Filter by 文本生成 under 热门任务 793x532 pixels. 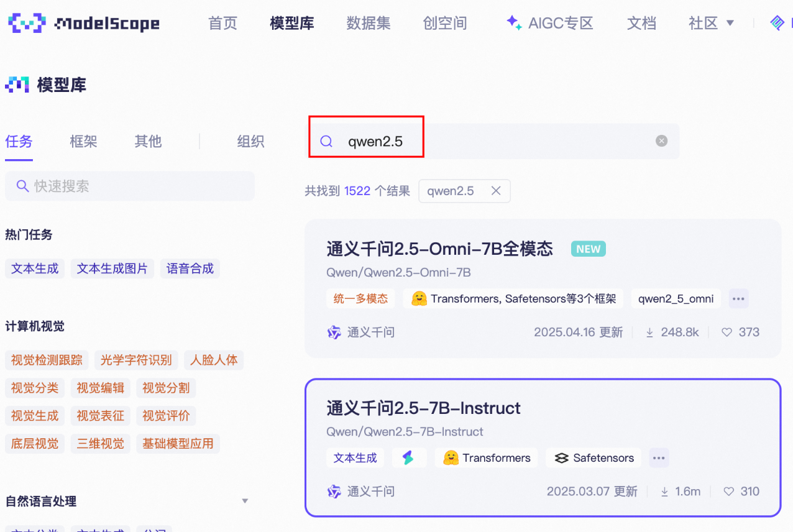35,268
